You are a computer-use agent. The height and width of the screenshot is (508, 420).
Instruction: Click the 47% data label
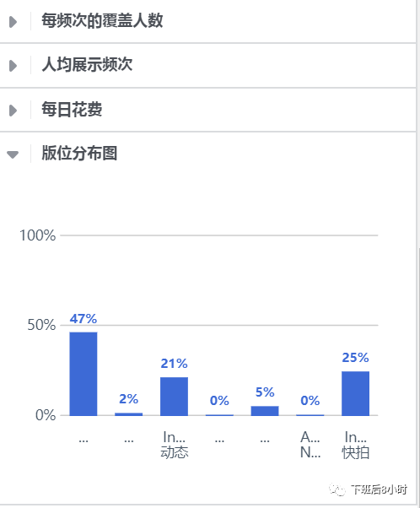(x=83, y=319)
